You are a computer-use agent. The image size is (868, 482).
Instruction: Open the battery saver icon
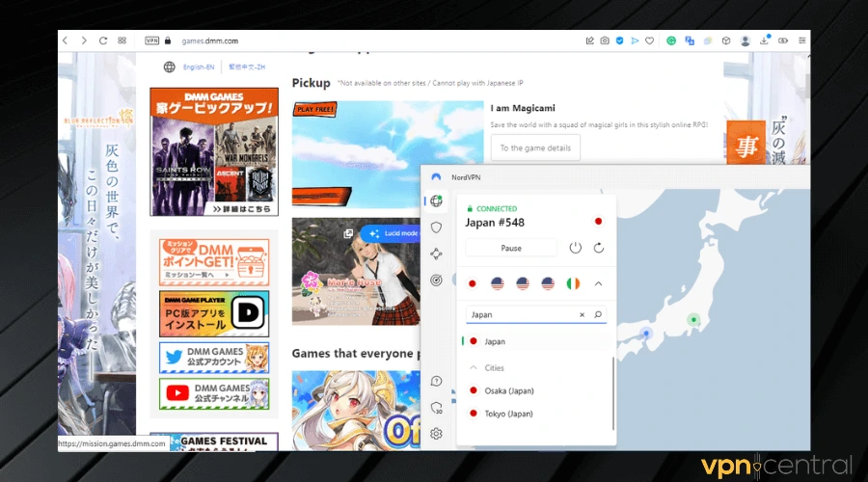click(x=783, y=40)
